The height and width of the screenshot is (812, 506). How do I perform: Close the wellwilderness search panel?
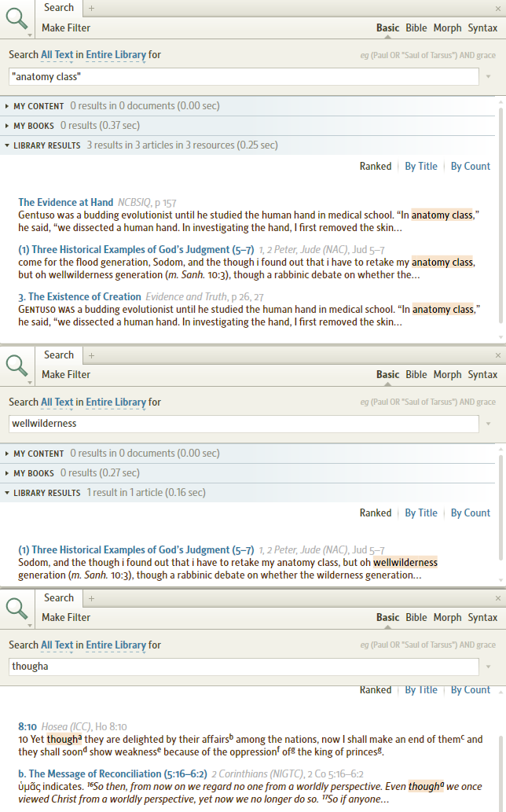point(497,355)
